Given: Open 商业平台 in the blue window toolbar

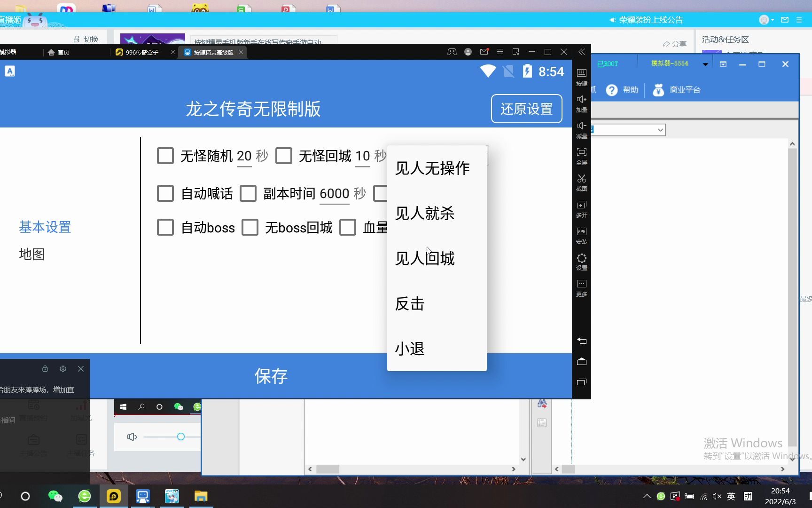Looking at the screenshot, I should coord(677,90).
